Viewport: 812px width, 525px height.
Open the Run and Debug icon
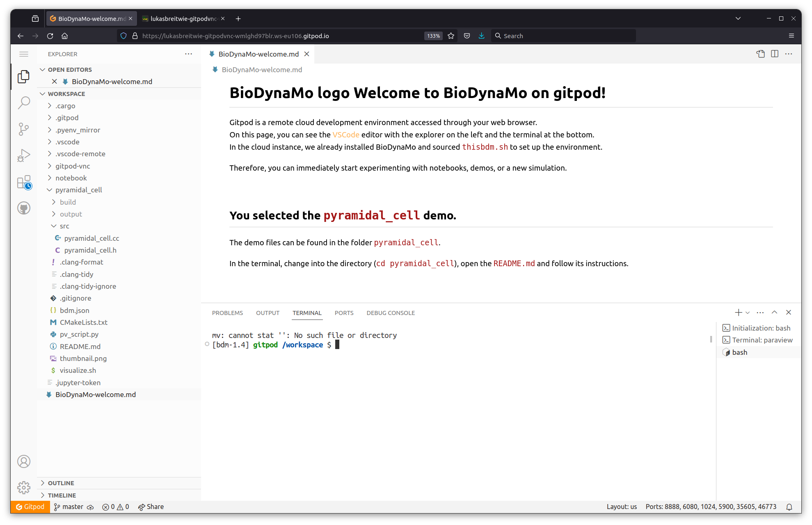[24, 155]
